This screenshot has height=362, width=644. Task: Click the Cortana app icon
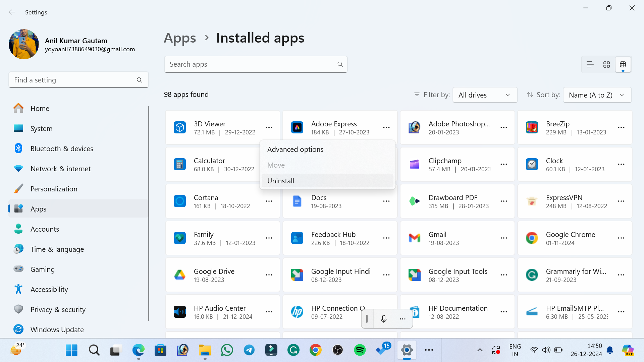pyautogui.click(x=180, y=201)
